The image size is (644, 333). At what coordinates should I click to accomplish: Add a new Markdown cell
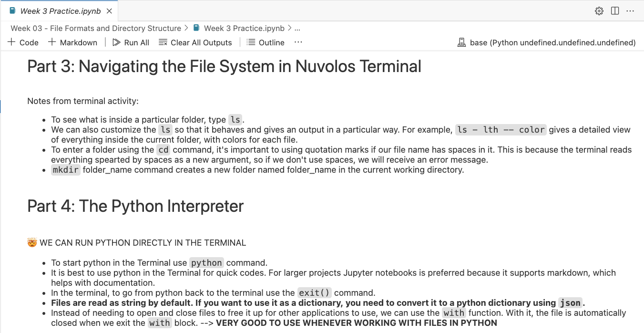click(x=72, y=42)
